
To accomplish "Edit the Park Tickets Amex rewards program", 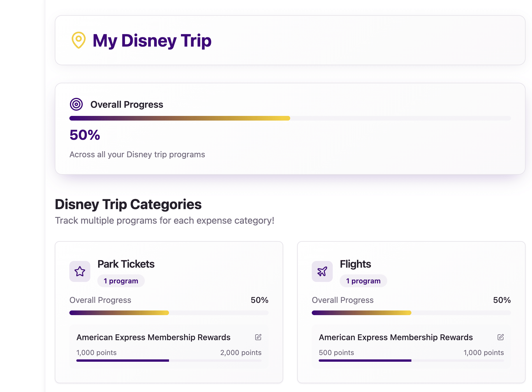I will (258, 337).
